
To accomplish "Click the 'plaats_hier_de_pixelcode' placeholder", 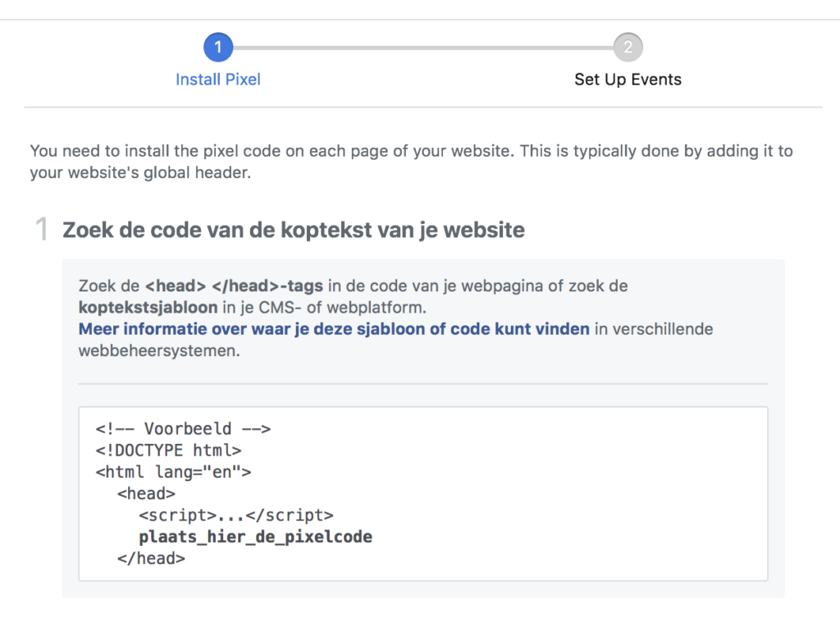I will pyautogui.click(x=256, y=537).
